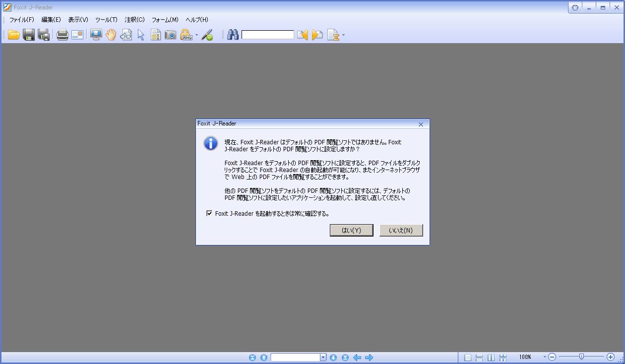
Task: Click the reading glasses icon in toolbar
Action: click(126, 35)
